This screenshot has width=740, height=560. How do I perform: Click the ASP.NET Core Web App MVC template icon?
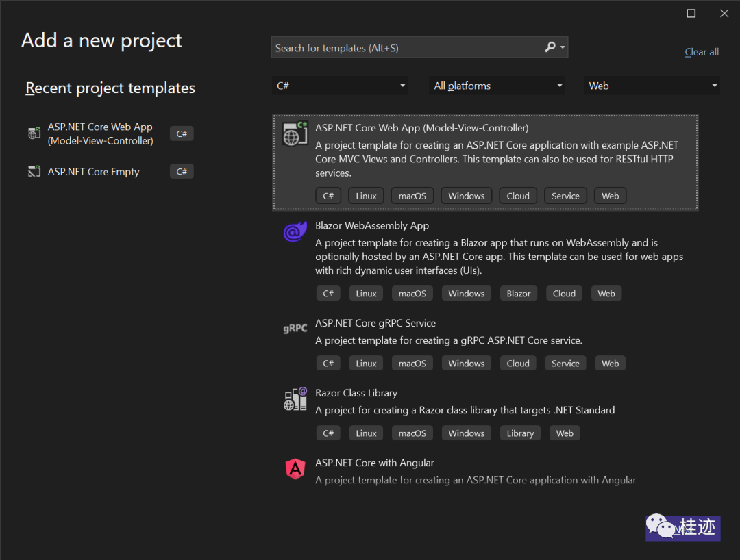pyautogui.click(x=295, y=133)
